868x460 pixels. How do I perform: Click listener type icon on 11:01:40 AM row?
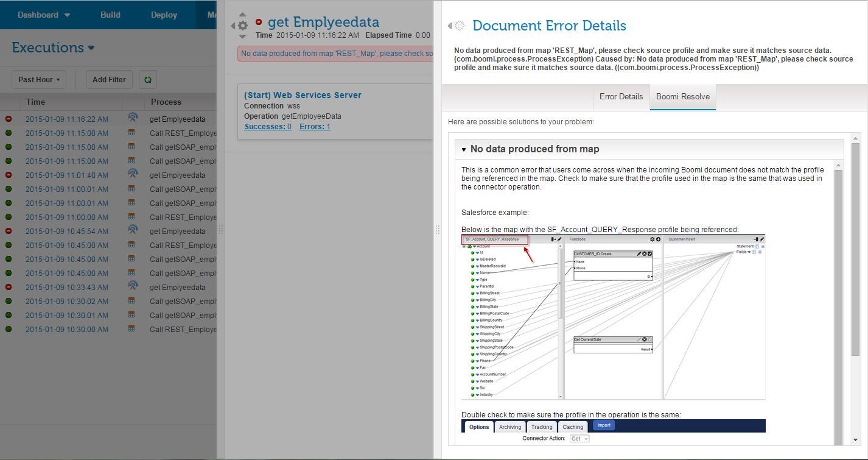pos(132,174)
